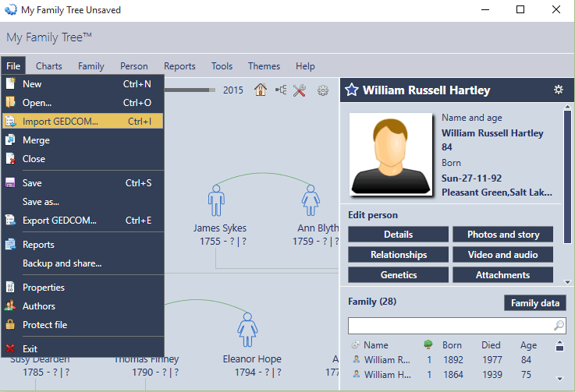Click the Eleanor Hope name label

click(x=252, y=358)
